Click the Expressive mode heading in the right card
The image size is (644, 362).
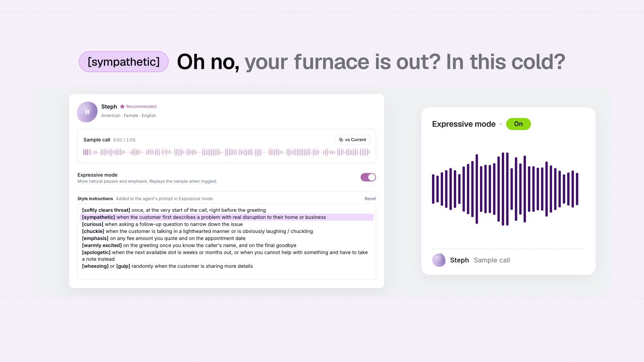pos(464,124)
